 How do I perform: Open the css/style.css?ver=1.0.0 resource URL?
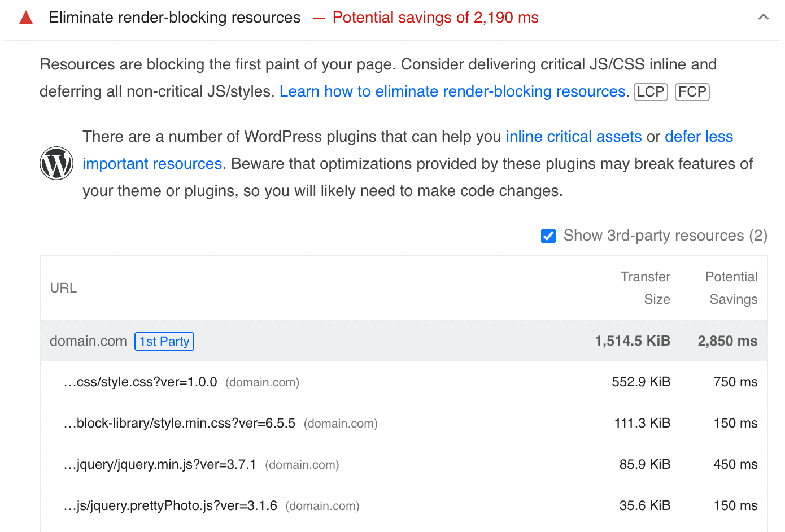coord(141,382)
